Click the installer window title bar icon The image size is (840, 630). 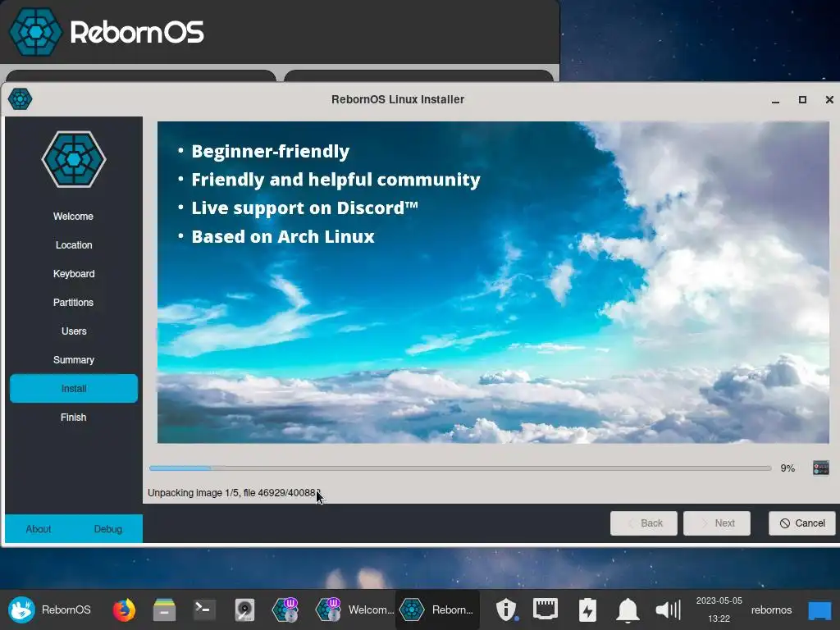point(21,99)
